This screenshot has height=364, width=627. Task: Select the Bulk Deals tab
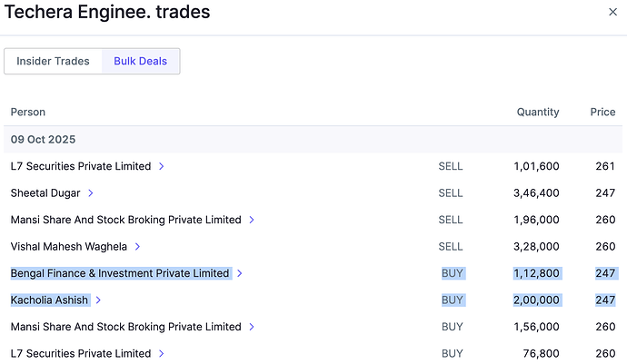(x=140, y=62)
